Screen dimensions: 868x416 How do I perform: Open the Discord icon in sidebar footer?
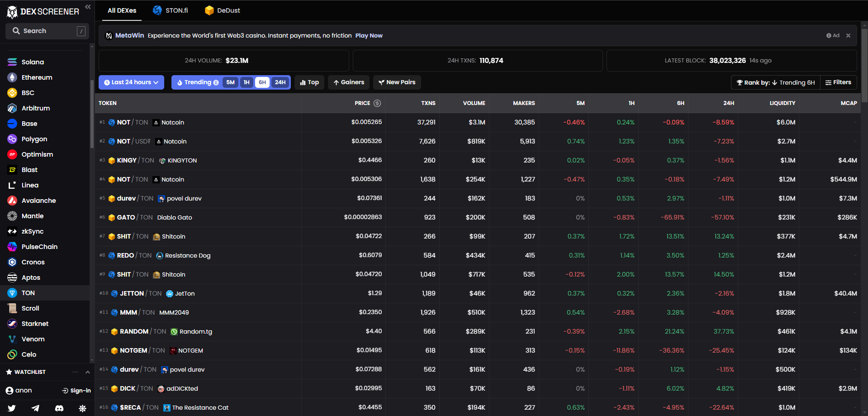click(59, 408)
